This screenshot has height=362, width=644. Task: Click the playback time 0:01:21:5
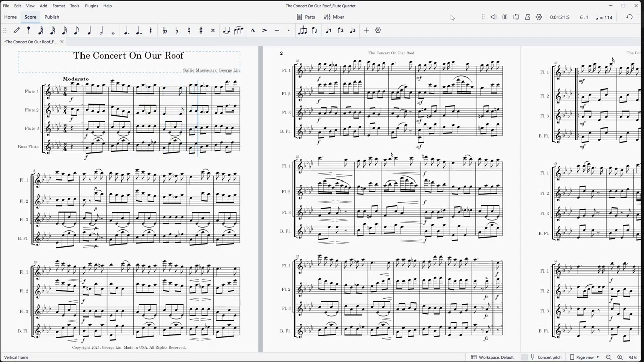point(559,17)
